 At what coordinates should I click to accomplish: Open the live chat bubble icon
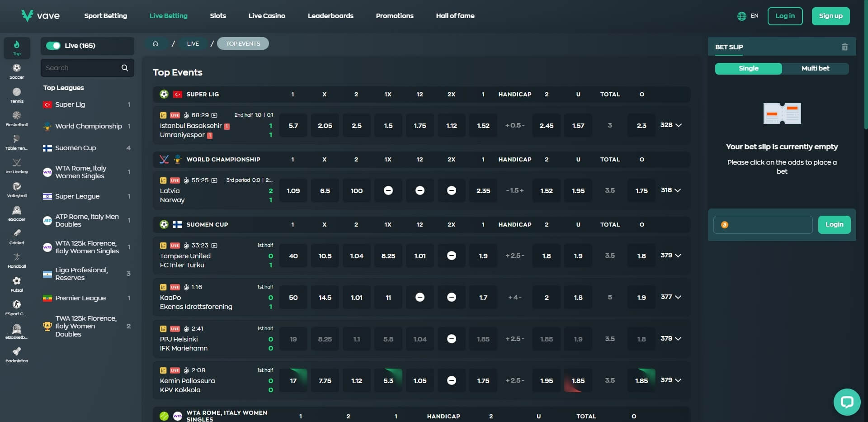pos(847,402)
